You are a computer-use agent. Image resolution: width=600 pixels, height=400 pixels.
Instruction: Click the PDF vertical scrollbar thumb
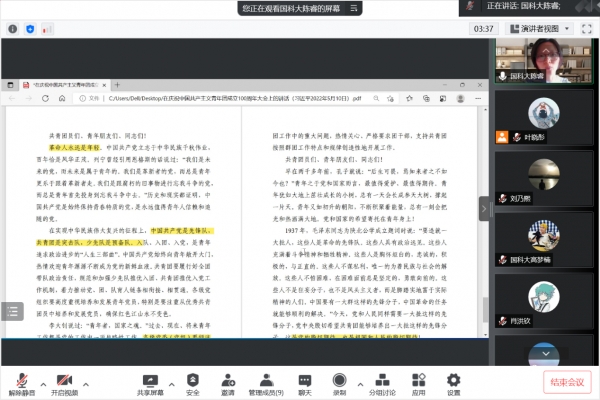point(485,309)
